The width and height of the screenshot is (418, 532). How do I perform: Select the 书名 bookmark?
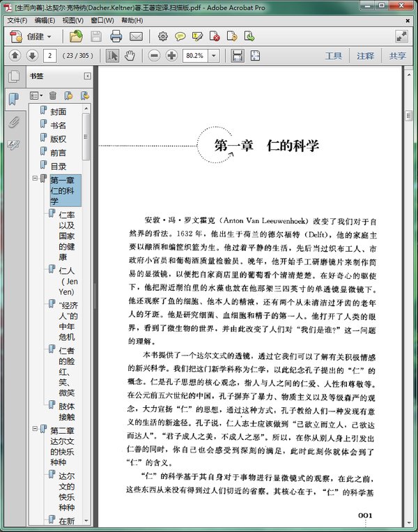tap(59, 126)
